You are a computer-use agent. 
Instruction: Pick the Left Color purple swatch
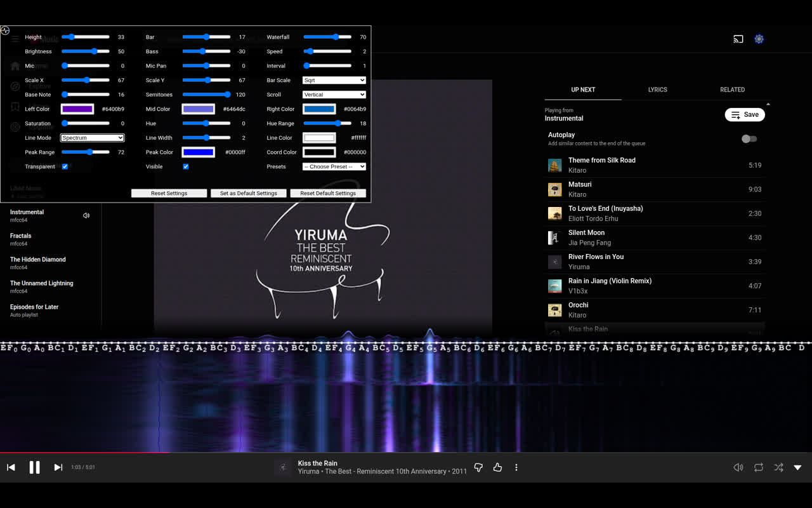(77, 109)
